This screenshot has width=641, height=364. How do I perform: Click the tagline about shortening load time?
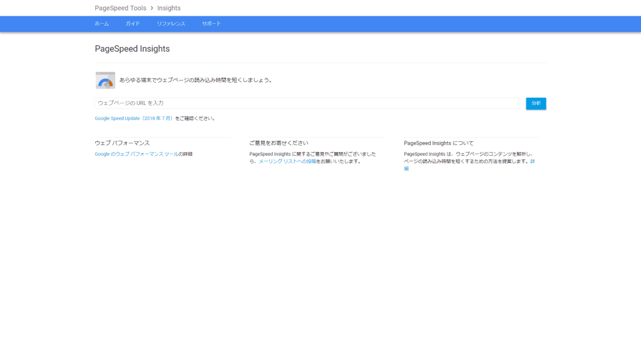pos(196,80)
